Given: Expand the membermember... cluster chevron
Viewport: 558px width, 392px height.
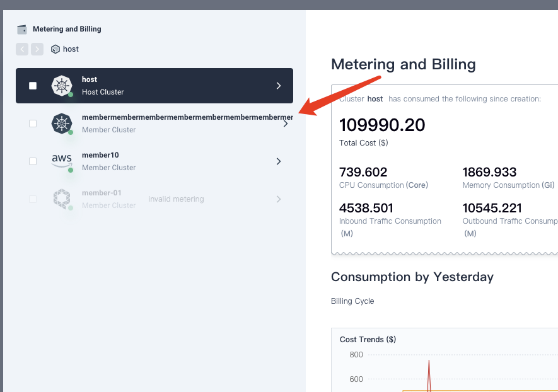Looking at the screenshot, I should (286, 124).
